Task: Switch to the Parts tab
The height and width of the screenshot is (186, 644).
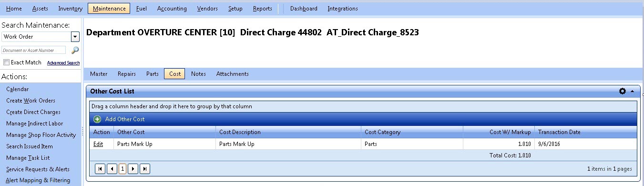Action: point(153,74)
